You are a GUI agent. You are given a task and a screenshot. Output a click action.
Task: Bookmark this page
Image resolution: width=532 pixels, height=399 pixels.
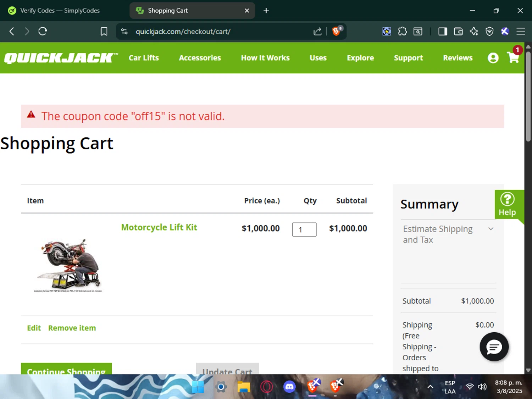104,32
